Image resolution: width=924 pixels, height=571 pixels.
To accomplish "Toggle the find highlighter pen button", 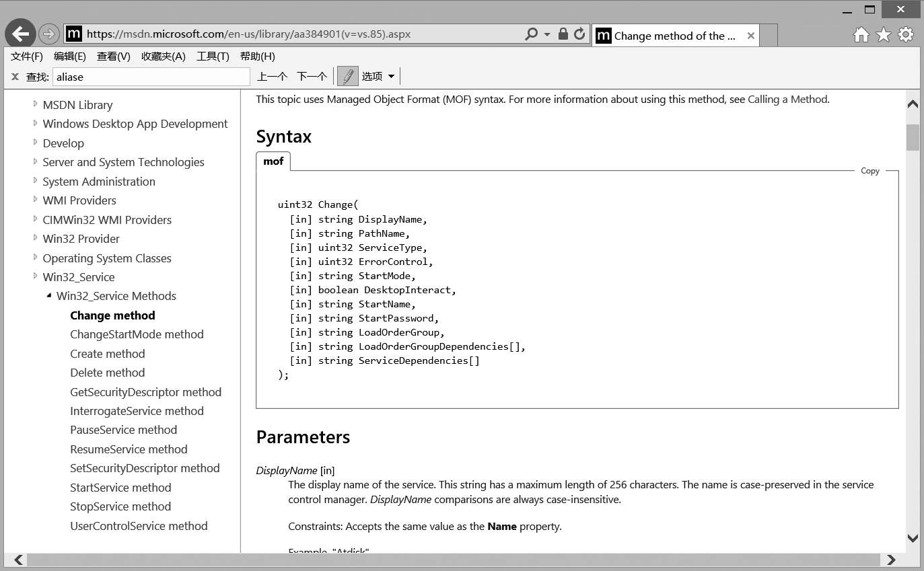I will 347,77.
